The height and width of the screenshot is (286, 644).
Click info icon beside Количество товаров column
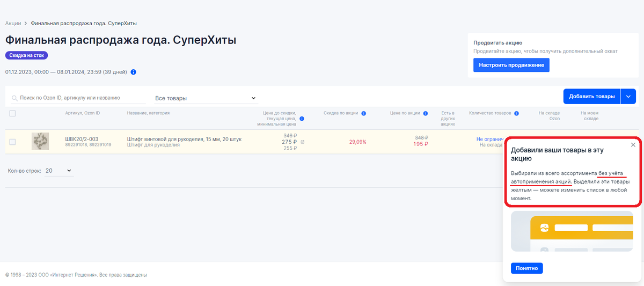[516, 114]
